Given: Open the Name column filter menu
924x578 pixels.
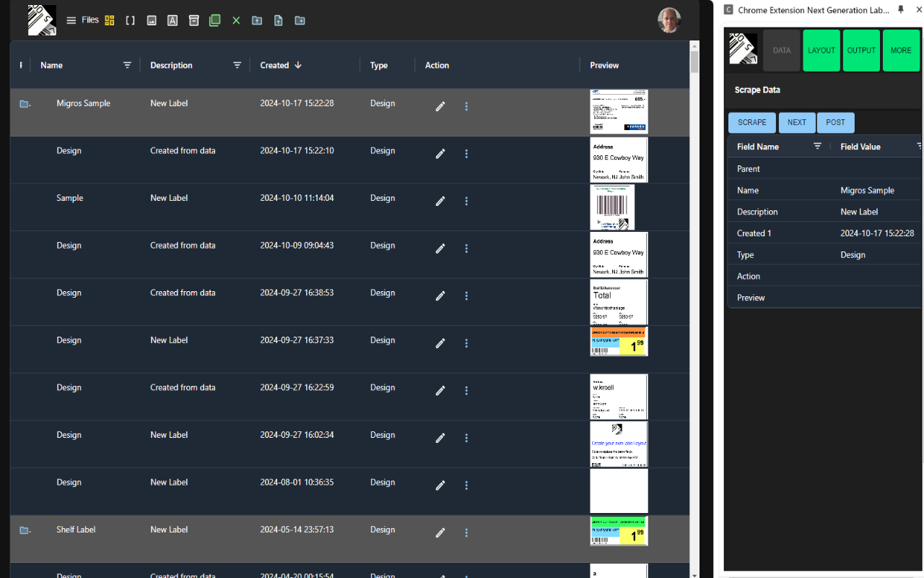Looking at the screenshot, I should [x=127, y=65].
